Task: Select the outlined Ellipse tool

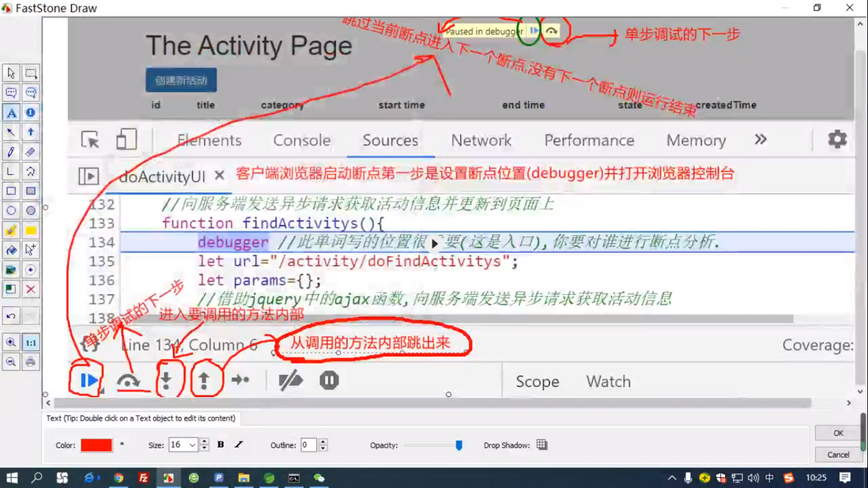Action: click(x=11, y=210)
